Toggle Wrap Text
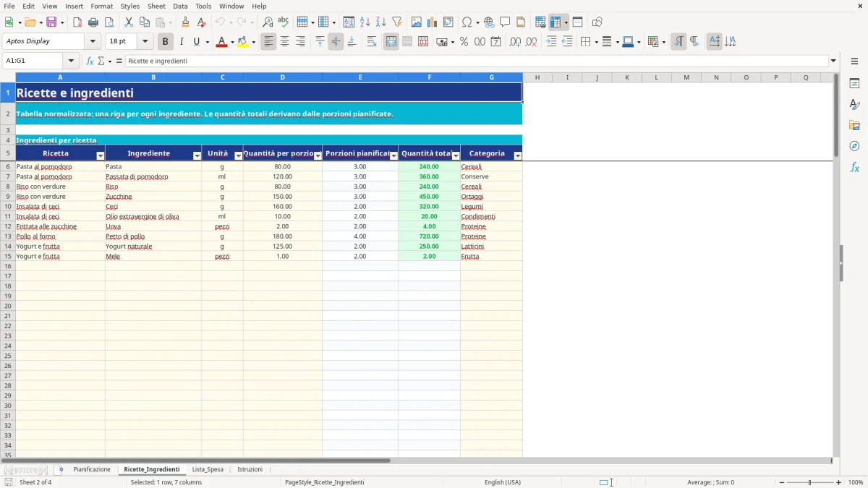This screenshot has width=868, height=488. tap(372, 42)
